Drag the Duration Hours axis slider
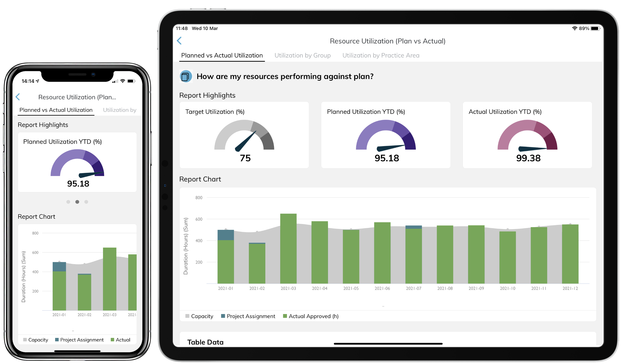 383,306
